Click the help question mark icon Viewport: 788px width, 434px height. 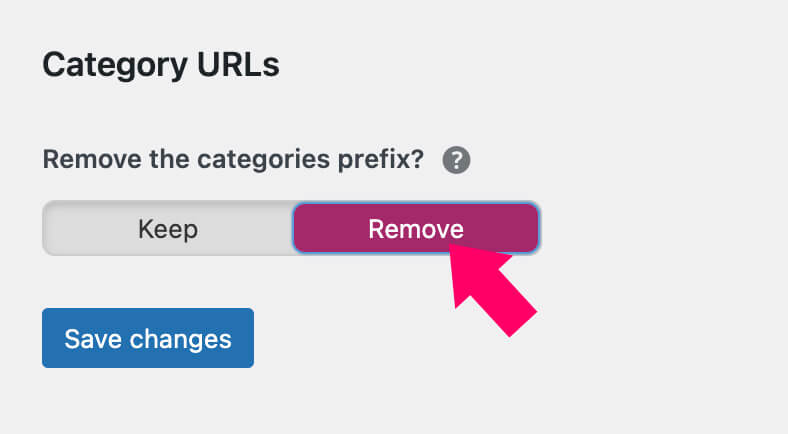pyautogui.click(x=456, y=160)
